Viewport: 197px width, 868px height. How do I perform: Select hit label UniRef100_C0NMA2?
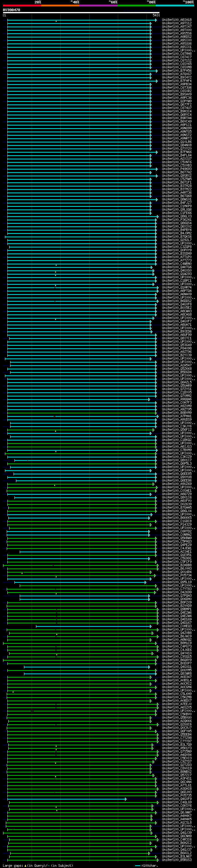coord(176,535)
